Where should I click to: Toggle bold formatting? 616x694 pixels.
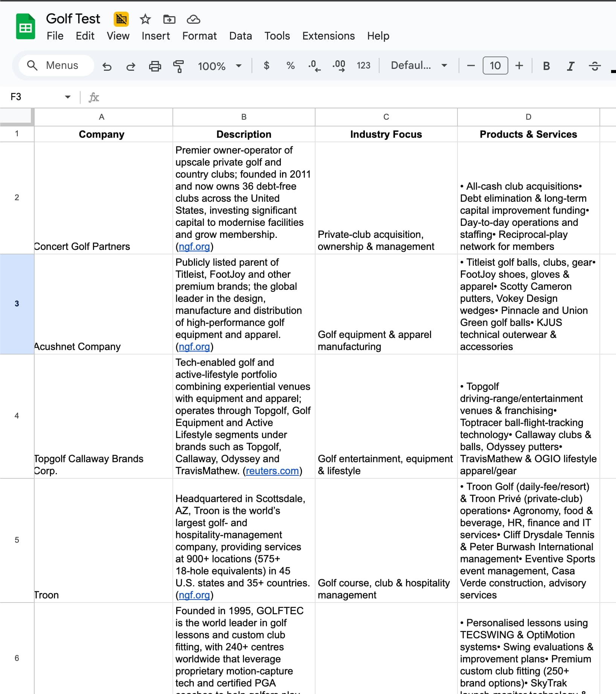click(546, 66)
